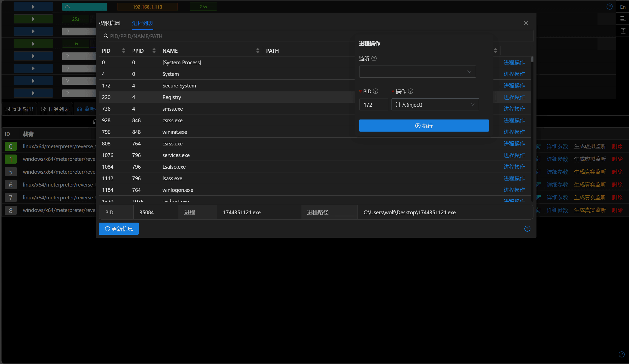Click the help icon in top bar
The width and height of the screenshot is (629, 364).
pyautogui.click(x=610, y=7)
